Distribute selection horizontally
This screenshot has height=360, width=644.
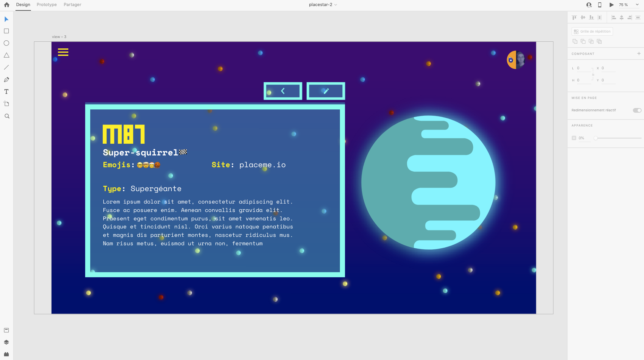pos(600,17)
